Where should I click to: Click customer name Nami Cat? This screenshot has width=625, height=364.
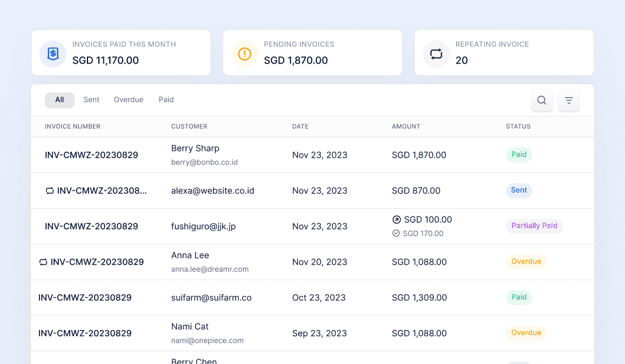[190, 326]
